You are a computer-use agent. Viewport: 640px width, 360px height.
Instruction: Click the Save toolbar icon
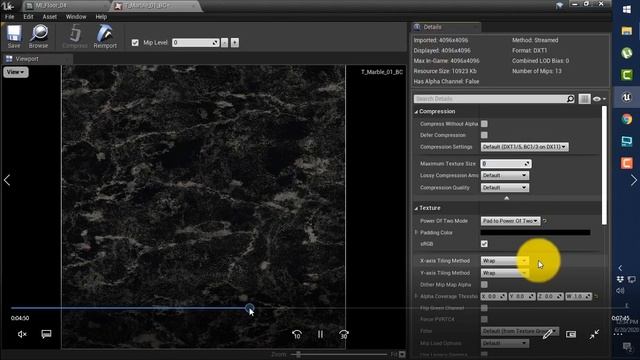pyautogui.click(x=13, y=37)
